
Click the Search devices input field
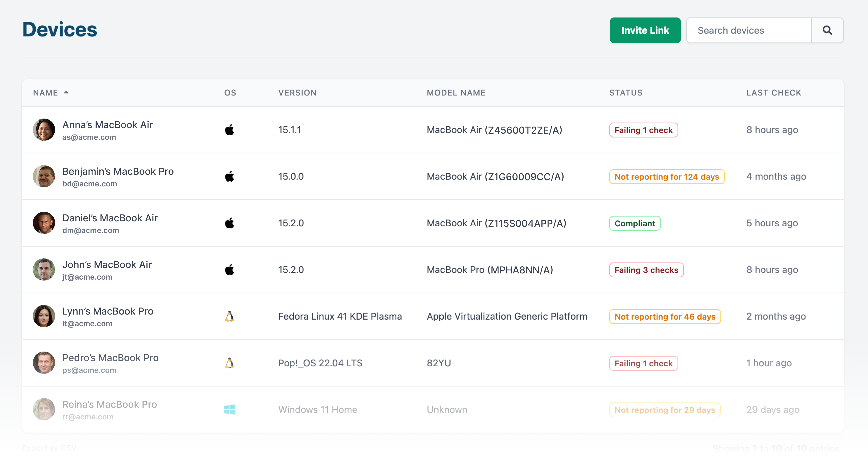tap(748, 30)
